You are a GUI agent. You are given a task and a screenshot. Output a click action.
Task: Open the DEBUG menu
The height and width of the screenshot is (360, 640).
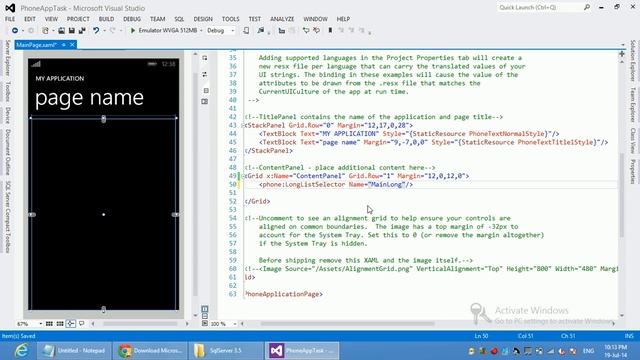point(132,19)
